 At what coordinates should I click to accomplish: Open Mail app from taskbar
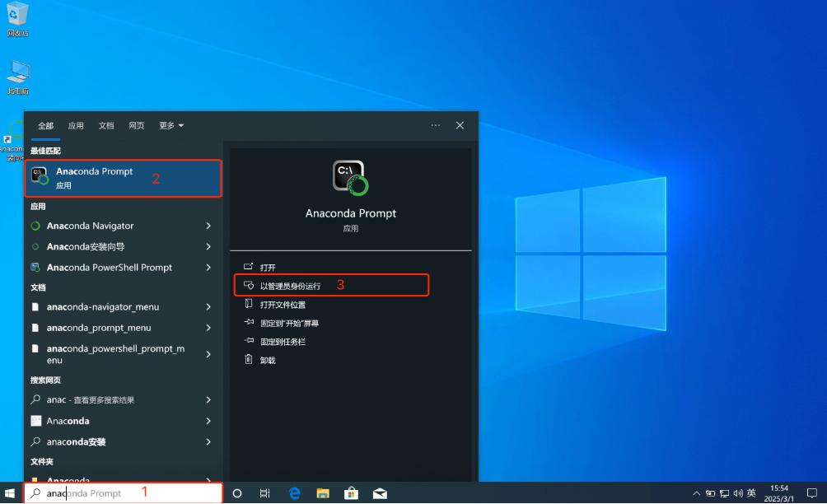pyautogui.click(x=380, y=492)
